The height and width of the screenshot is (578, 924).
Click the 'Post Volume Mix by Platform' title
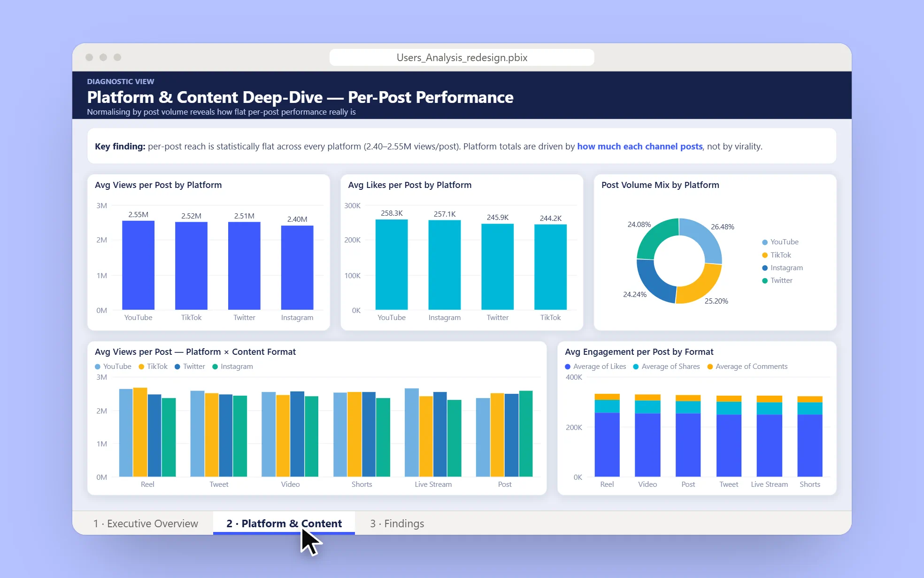click(660, 185)
